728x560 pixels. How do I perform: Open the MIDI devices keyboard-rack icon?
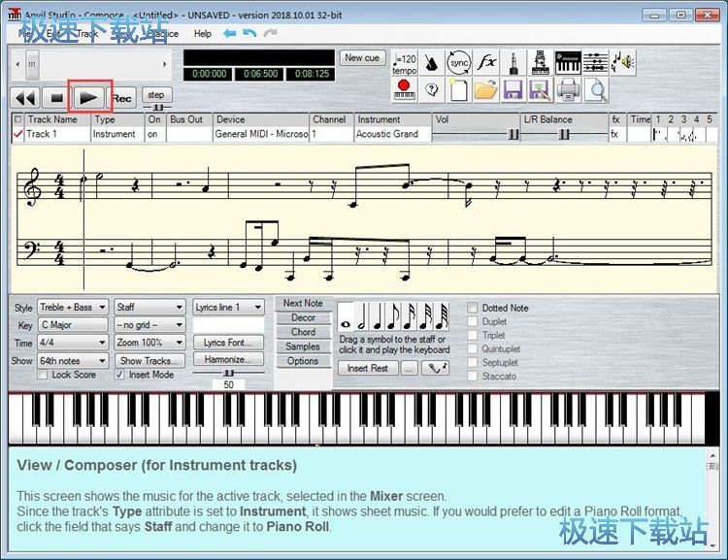pyautogui.click(x=541, y=63)
